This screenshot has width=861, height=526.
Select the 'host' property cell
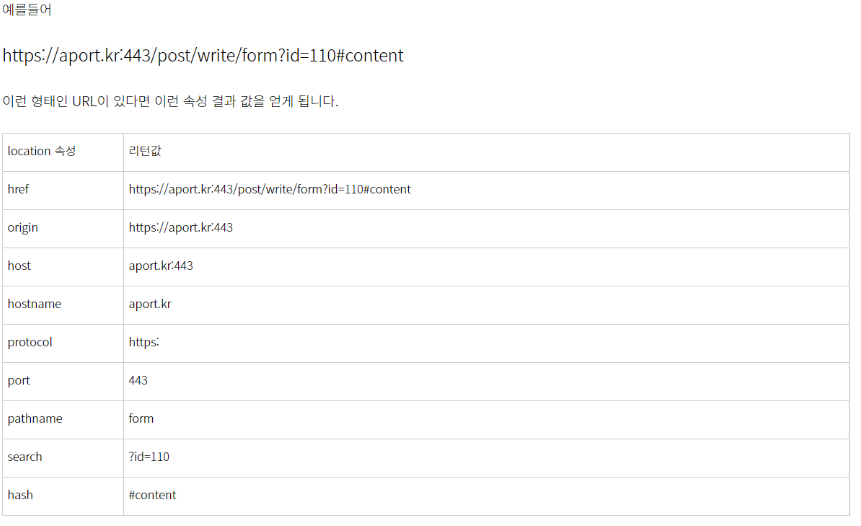[63, 267]
